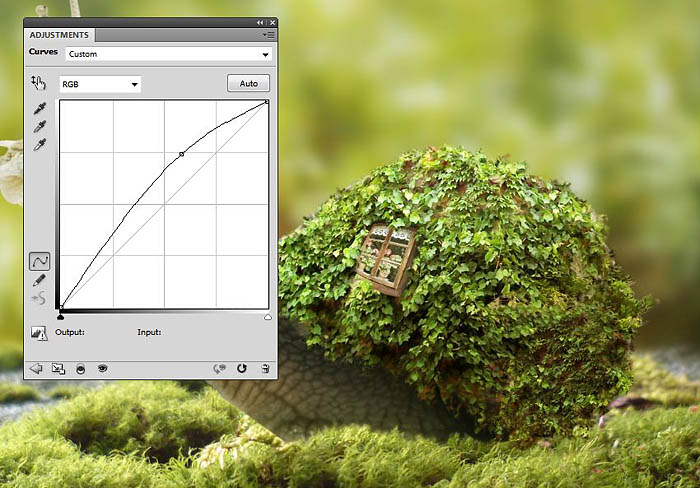Open the Adjustments panel options menu
The height and width of the screenshot is (488, 700).
(x=269, y=34)
